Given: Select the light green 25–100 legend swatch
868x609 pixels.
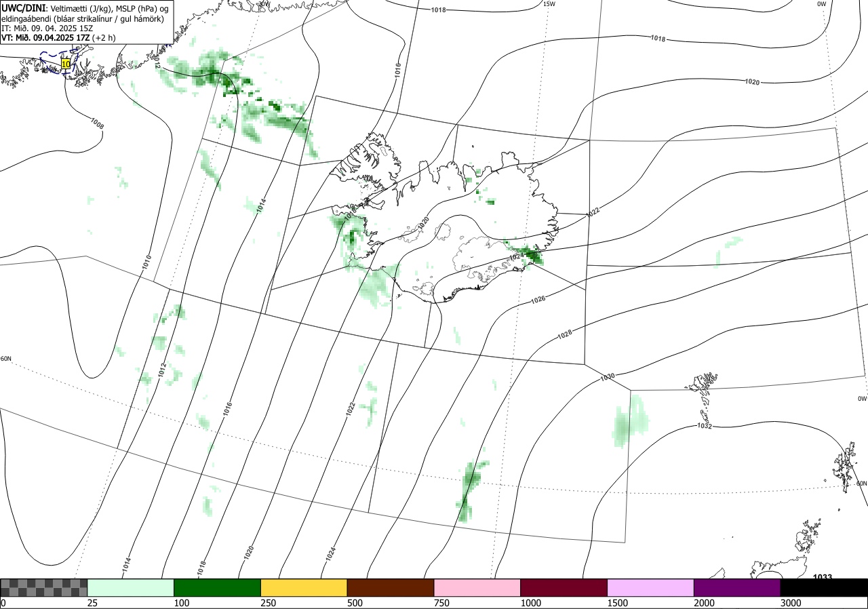Looking at the screenshot, I should (131, 587).
